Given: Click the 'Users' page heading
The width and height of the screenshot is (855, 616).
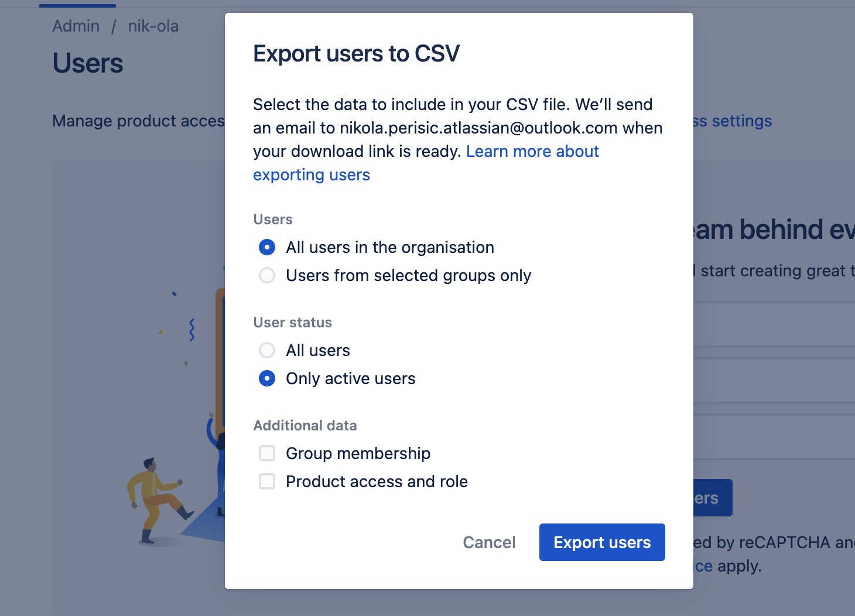Looking at the screenshot, I should (x=87, y=63).
